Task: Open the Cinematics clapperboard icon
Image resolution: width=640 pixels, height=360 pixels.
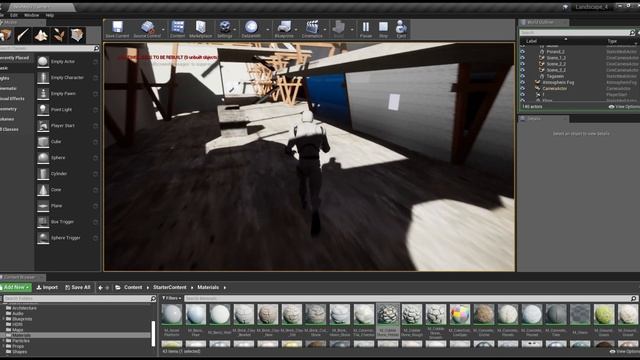Action: 312,27
